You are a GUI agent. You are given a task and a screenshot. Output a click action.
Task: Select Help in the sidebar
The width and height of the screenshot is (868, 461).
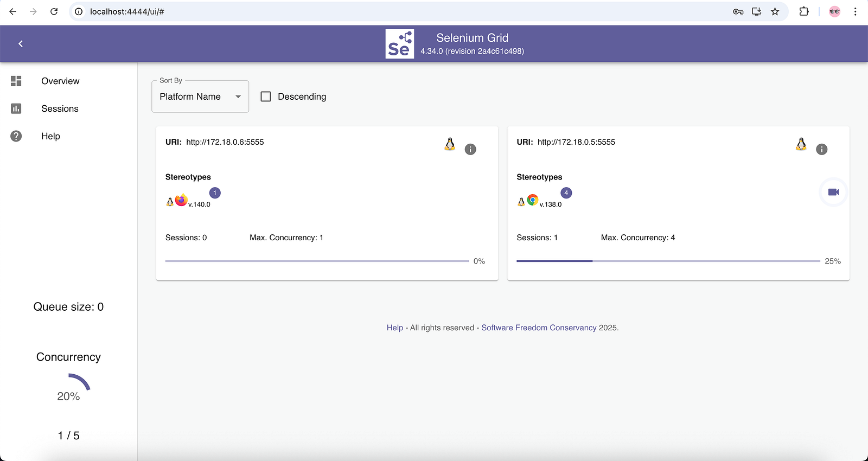pyautogui.click(x=50, y=136)
